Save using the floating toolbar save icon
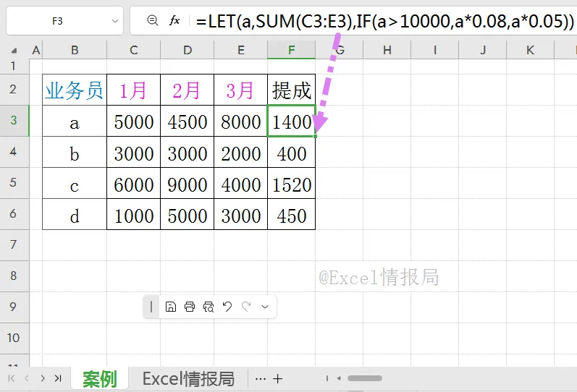The height and width of the screenshot is (392, 577). point(171,307)
